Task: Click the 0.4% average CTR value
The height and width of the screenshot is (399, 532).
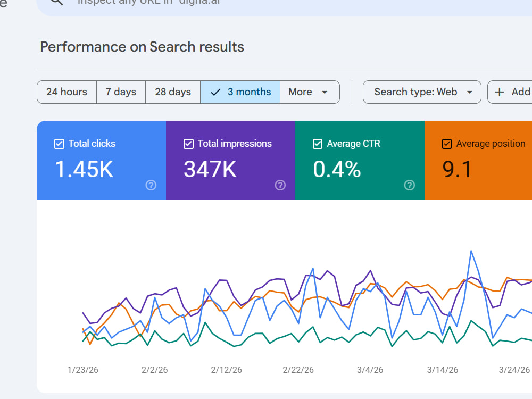Action: pos(337,169)
